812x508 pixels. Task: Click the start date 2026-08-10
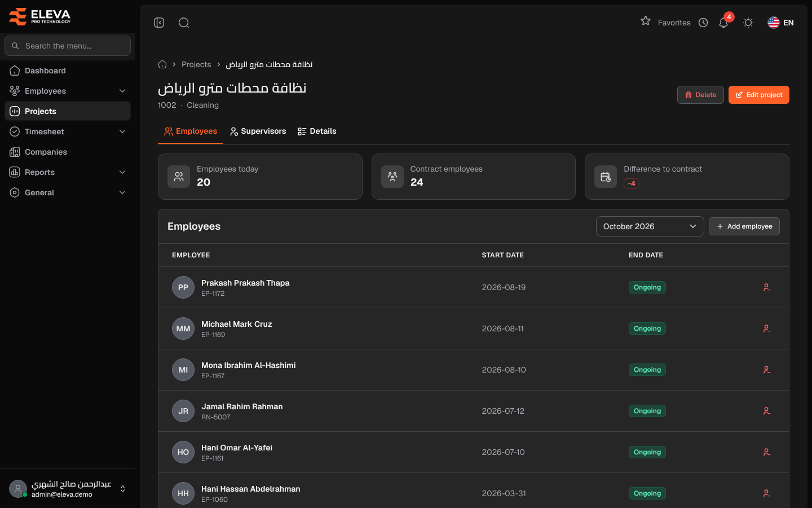click(x=504, y=370)
